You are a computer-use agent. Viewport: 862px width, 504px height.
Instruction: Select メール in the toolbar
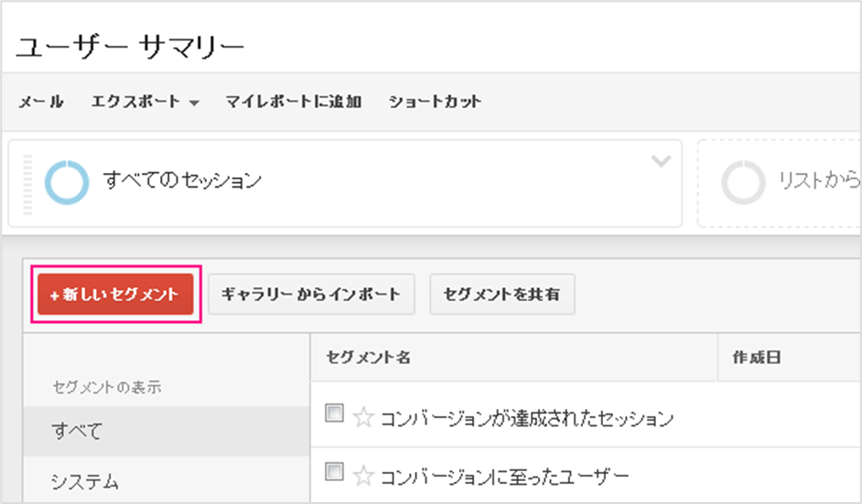(x=41, y=102)
